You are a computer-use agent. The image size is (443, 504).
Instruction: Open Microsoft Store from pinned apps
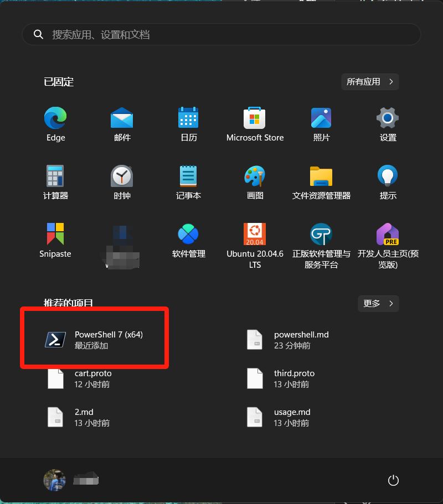pyautogui.click(x=255, y=124)
